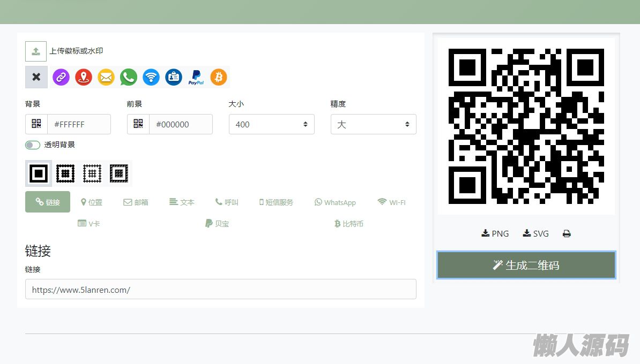Switch to the 位置 location tab

92,202
